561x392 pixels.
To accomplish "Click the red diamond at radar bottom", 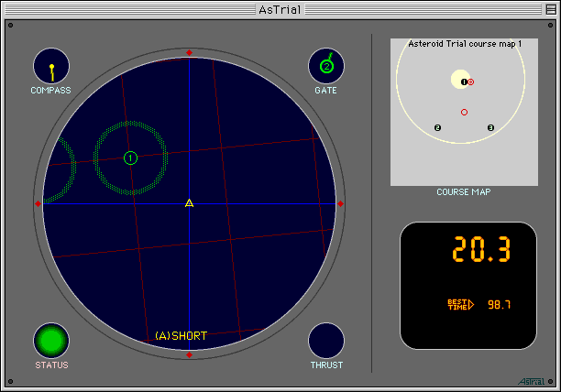I will pyautogui.click(x=189, y=354).
